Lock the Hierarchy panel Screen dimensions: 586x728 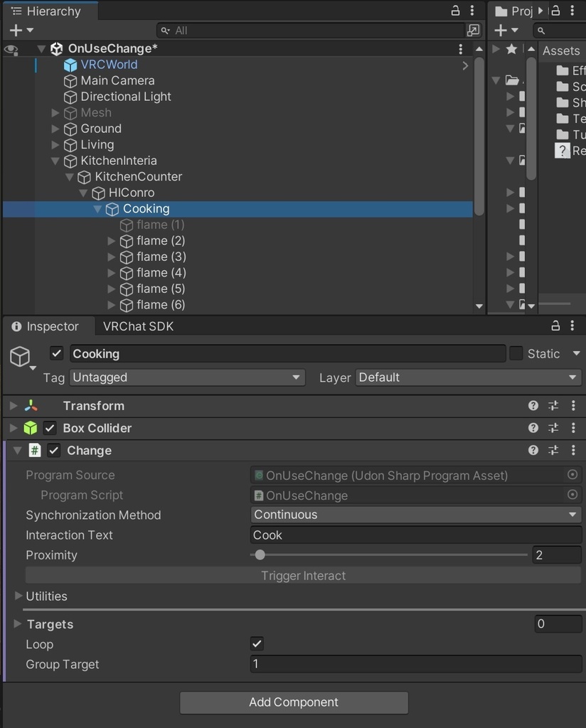(456, 11)
